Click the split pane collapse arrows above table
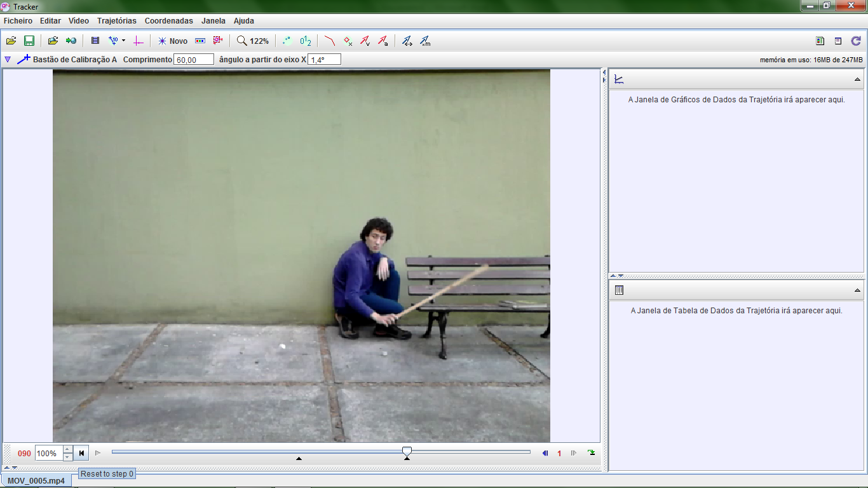This screenshot has width=868, height=488. click(617, 276)
